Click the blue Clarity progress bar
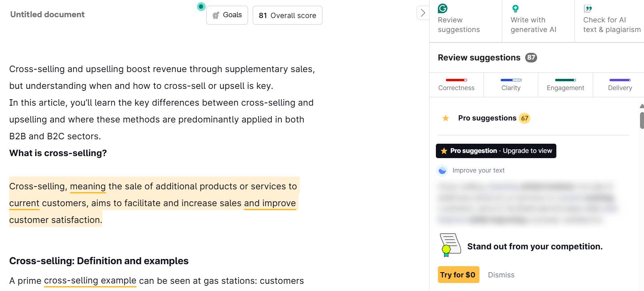Image resolution: width=644 pixels, height=291 pixels. (x=511, y=80)
